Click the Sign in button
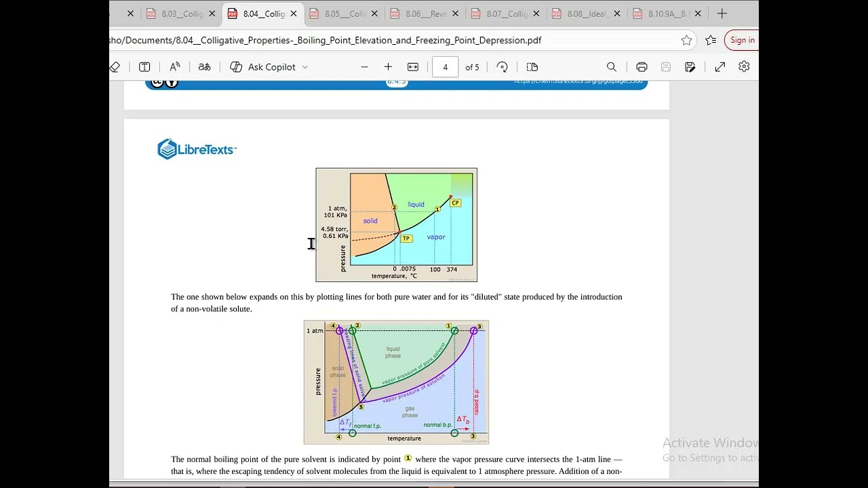The height and width of the screenshot is (488, 868). (x=742, y=40)
